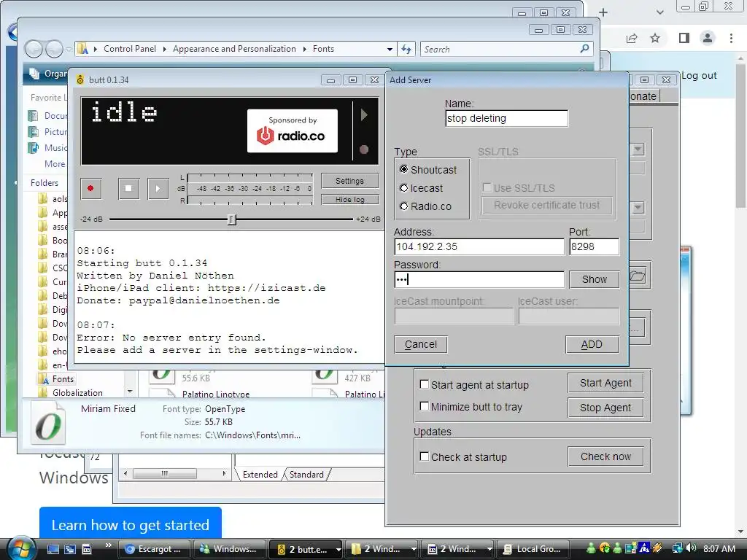Adjust the butt gain slider handle
The image size is (747, 560).
point(231,219)
